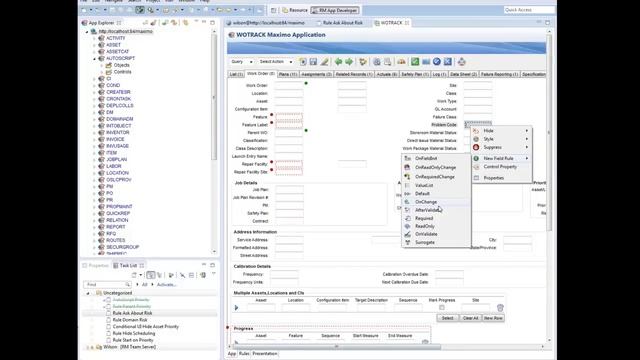Click the OnValidate rule icon
The height and width of the screenshot is (360, 640).
(x=407, y=234)
